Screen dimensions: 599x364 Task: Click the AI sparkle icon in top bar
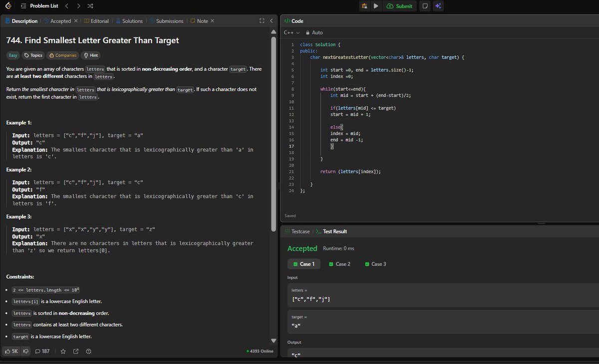tap(438, 6)
